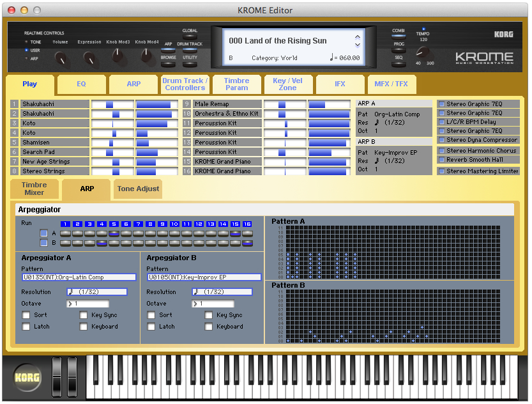Open the Timbre Param tab

[237, 84]
